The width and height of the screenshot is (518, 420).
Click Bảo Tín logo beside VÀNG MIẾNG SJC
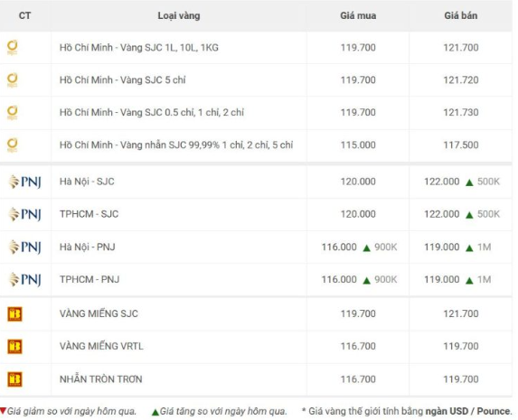[14, 313]
